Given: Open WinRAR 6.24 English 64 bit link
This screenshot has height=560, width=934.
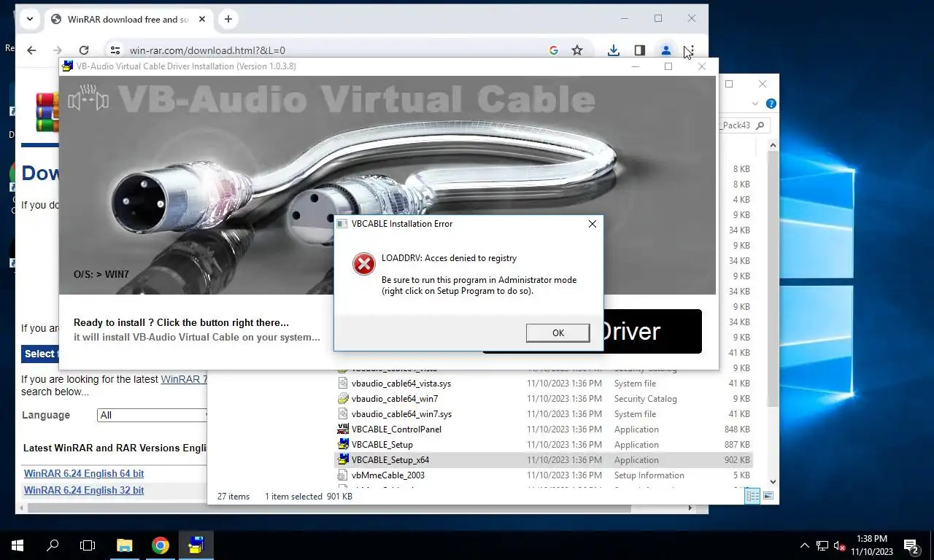Looking at the screenshot, I should click(84, 473).
